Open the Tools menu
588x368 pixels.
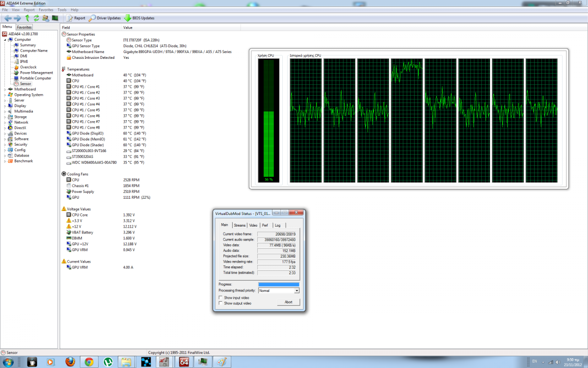coord(62,10)
